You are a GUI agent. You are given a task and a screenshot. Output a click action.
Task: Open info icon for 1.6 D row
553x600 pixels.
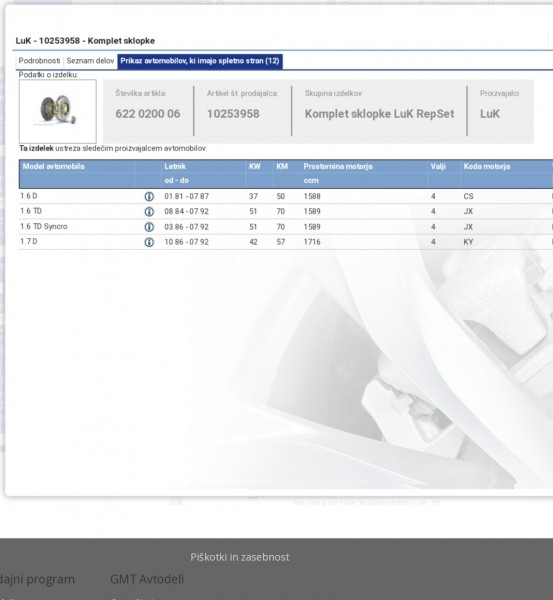coord(149,196)
